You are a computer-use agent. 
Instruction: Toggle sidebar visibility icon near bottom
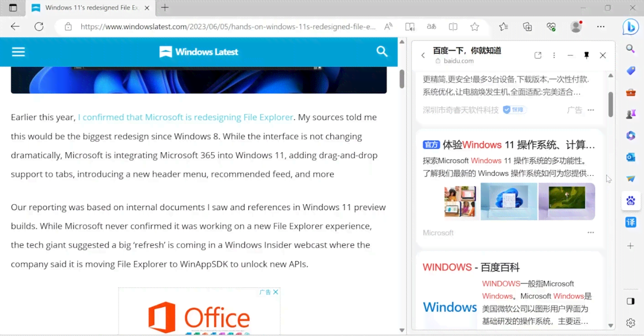[x=631, y=301]
